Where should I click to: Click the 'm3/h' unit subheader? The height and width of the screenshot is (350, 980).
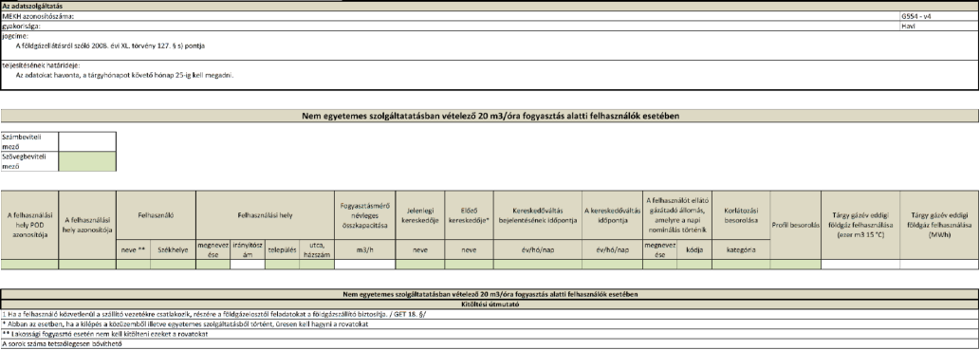[365, 249]
